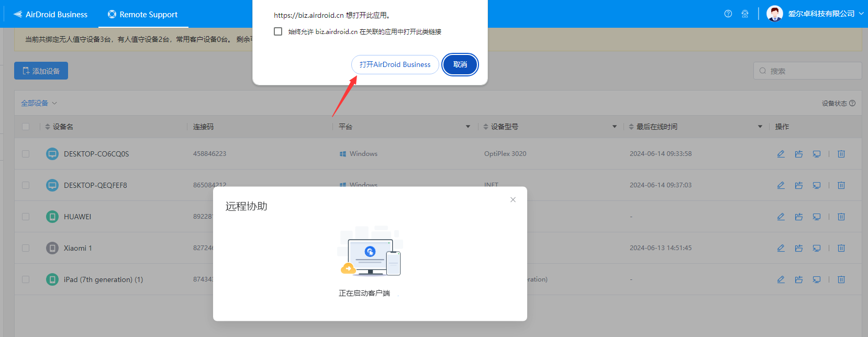This screenshot has width=868, height=337.
Task: Close the 远程协助 dialog
Action: click(513, 199)
